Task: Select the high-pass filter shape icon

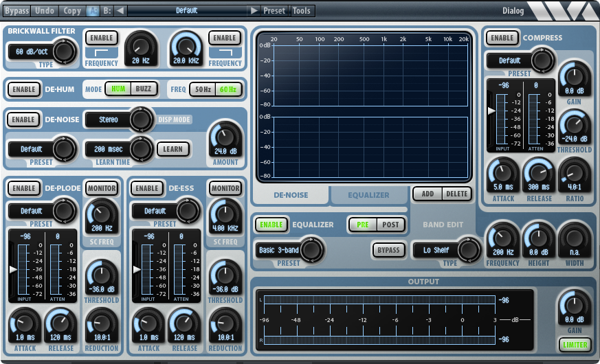Action: coord(102,53)
